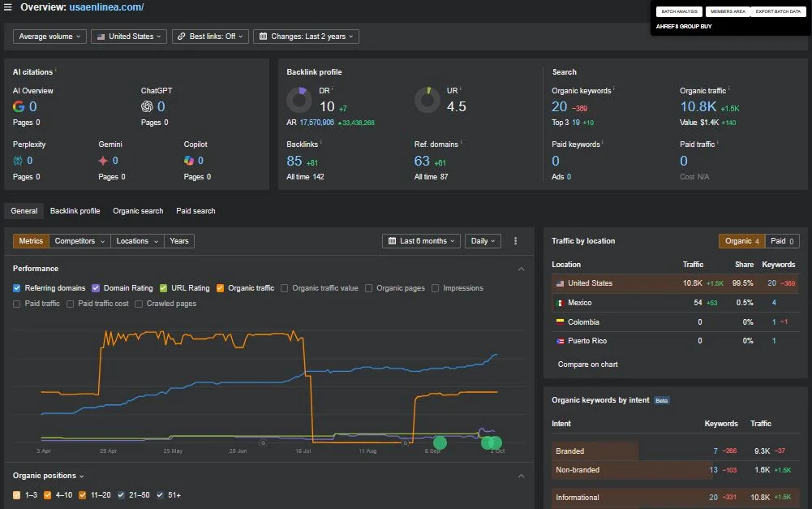
Task: Click the link icon in Best links
Action: click(181, 37)
